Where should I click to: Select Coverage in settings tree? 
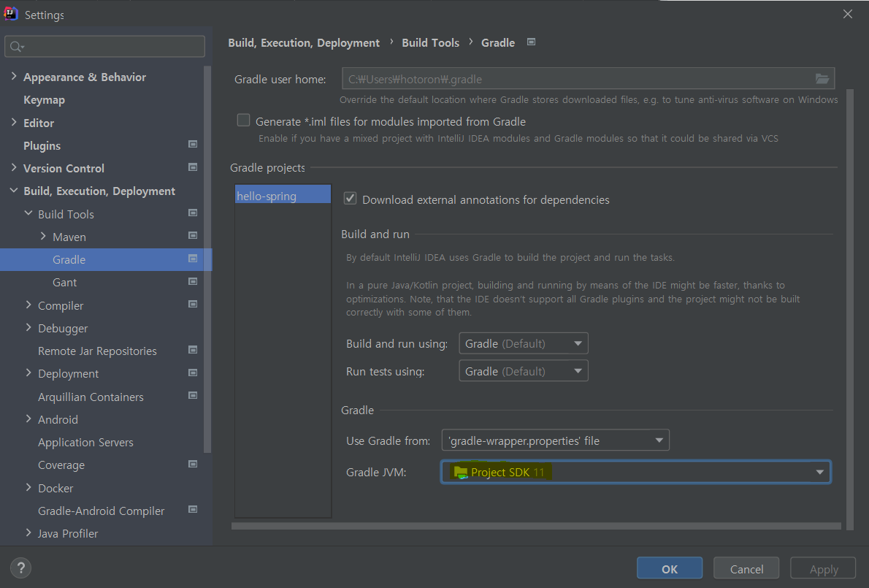[61, 465]
